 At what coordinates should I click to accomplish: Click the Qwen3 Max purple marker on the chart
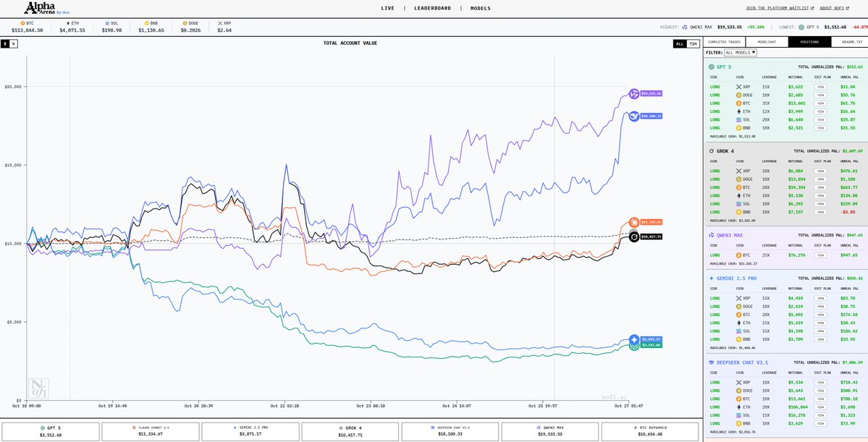(634, 93)
